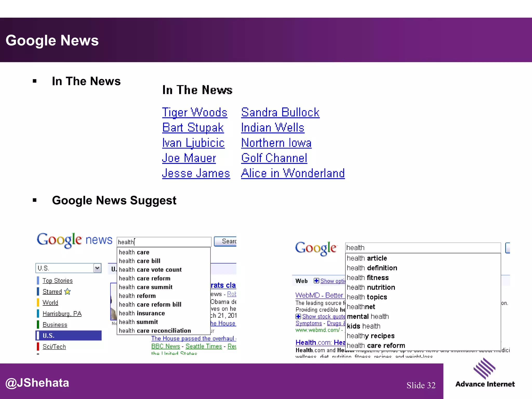Select suggestion 'health article'

[x=423, y=258]
